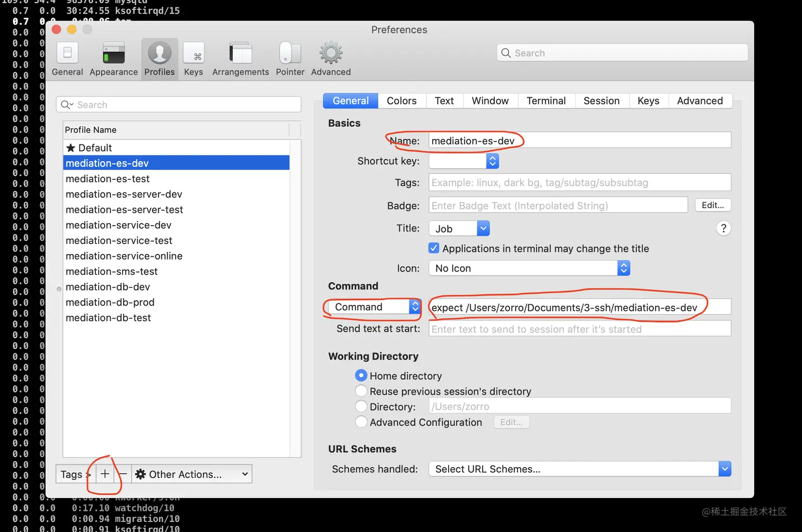Click the Badge Edit button
Viewport: 802px width, 532px height.
tap(713, 205)
